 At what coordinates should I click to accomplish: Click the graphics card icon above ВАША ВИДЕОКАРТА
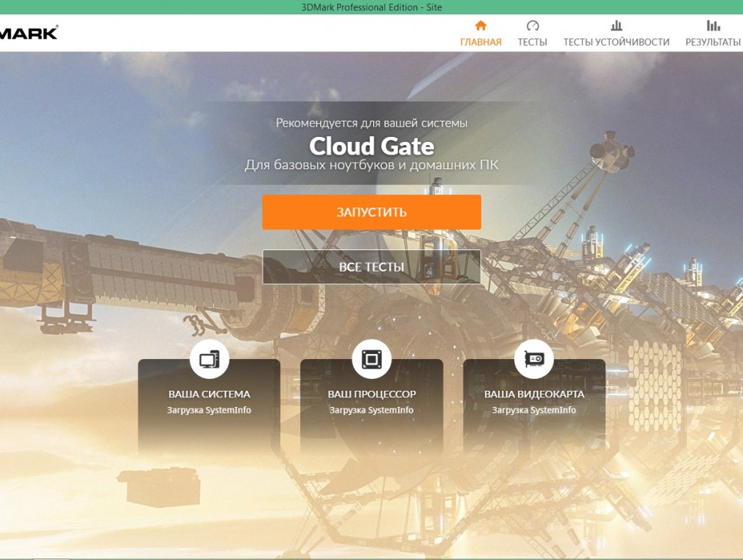534,359
